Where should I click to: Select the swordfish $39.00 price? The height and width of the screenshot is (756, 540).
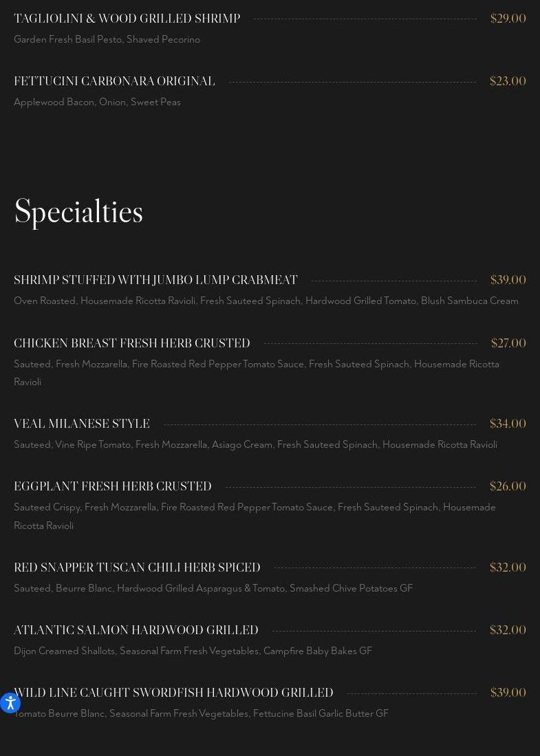pos(508,693)
